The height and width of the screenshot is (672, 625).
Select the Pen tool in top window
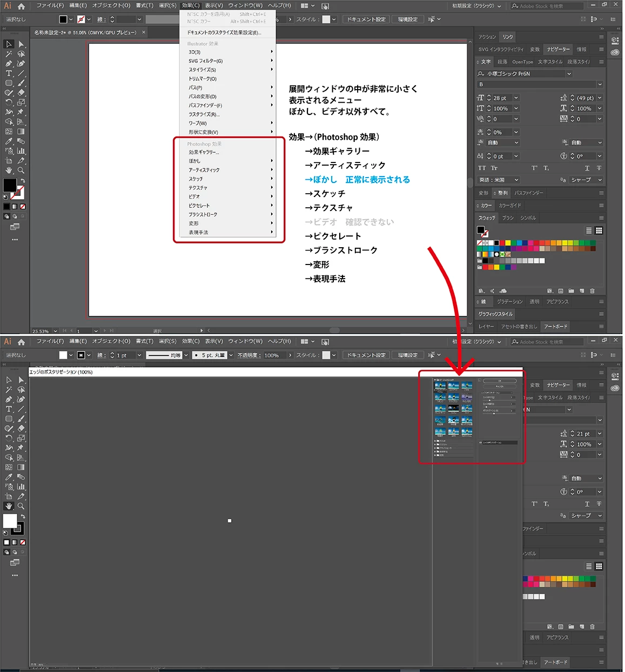9,64
